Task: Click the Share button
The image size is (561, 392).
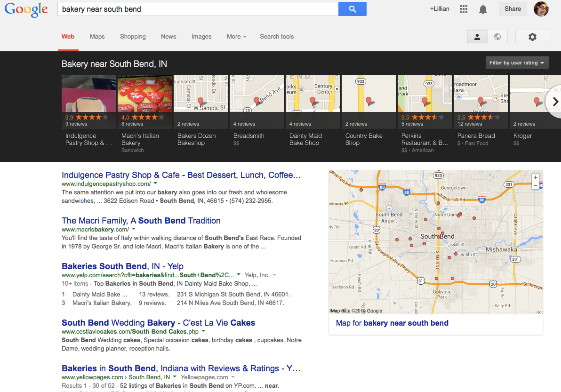Action: [x=513, y=9]
